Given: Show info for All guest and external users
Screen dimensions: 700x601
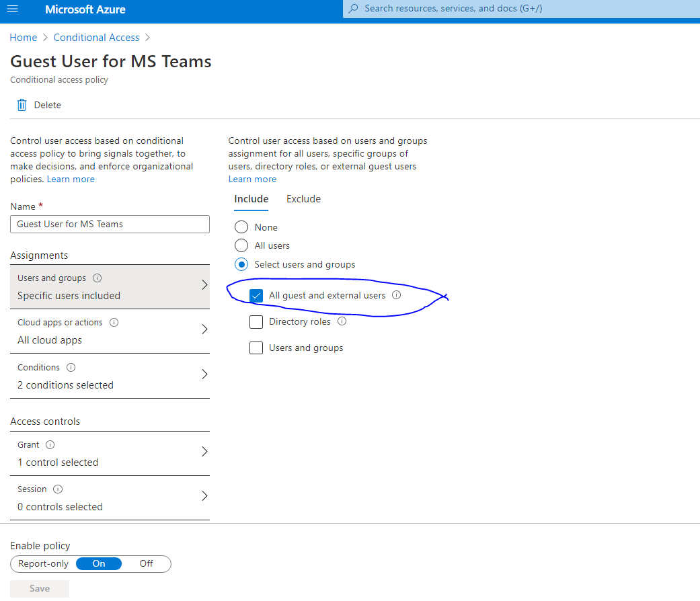Looking at the screenshot, I should (x=397, y=295).
